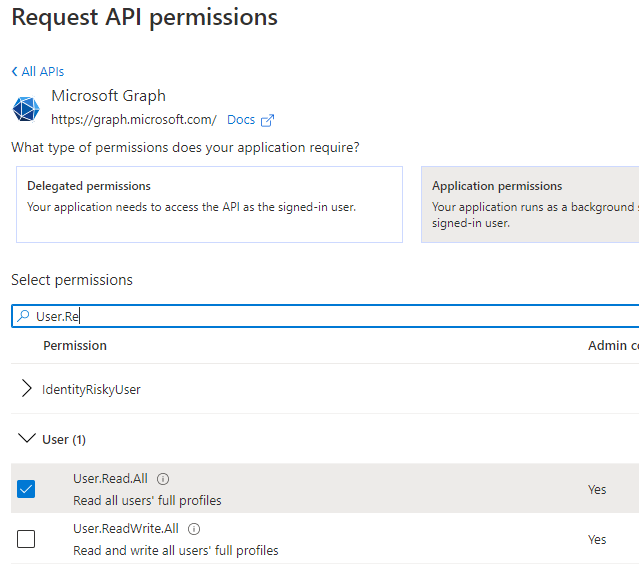This screenshot has height=578, width=639.
Task: Click 'Read and write all users' full profiles' text
Action: pos(176,550)
